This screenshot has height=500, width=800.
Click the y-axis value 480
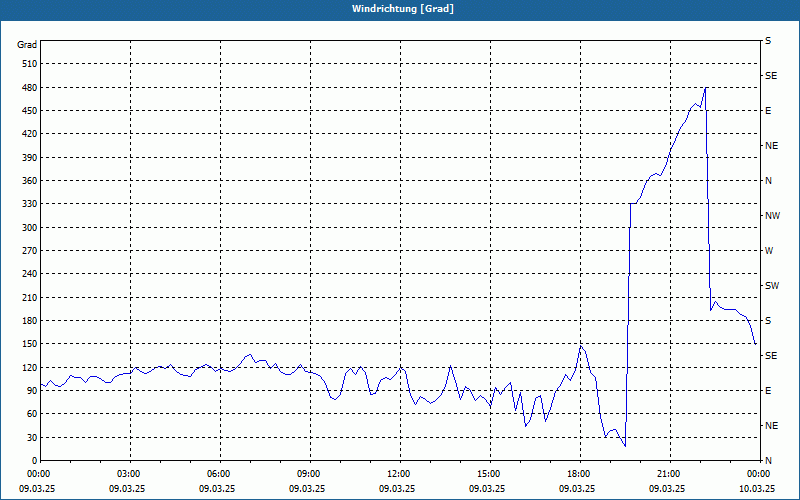(30, 88)
